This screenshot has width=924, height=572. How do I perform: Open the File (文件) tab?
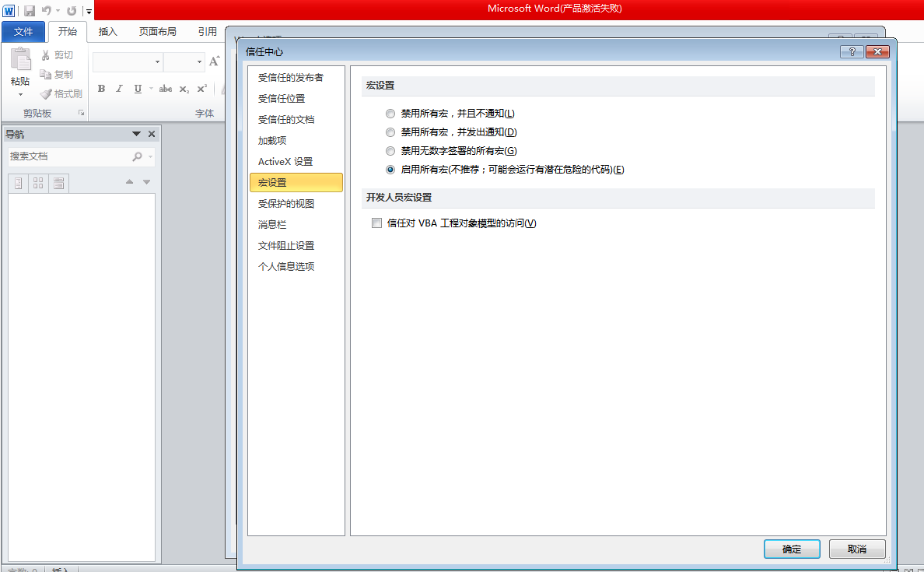(23, 31)
